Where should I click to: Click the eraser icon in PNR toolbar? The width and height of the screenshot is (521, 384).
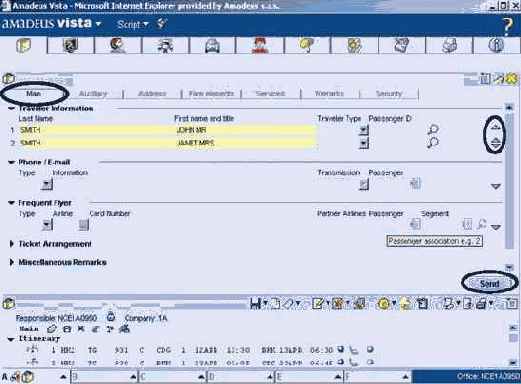(289, 304)
